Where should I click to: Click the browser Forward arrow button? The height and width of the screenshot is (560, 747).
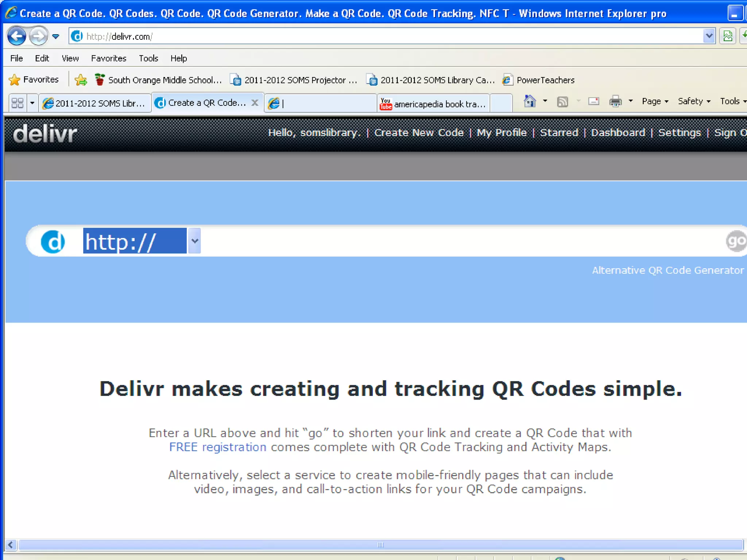coord(38,36)
